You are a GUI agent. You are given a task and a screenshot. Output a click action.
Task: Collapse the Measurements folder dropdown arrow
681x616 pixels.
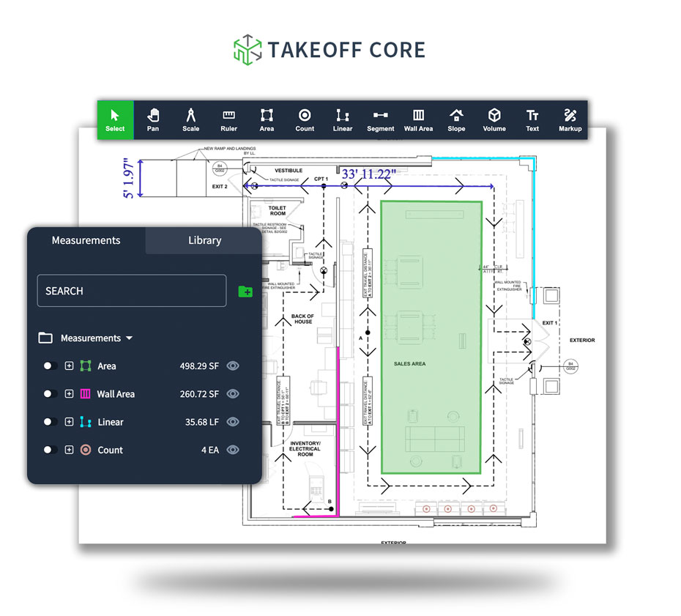tap(129, 338)
